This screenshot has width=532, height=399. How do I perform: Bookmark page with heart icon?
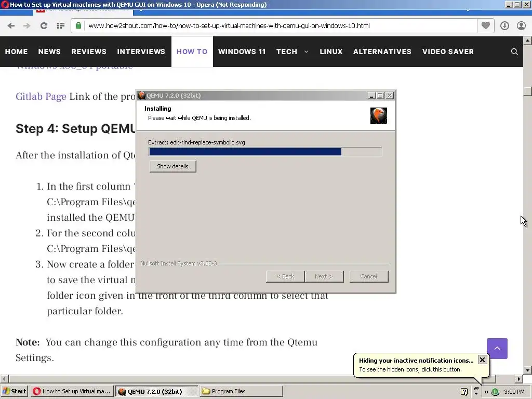coord(486,25)
